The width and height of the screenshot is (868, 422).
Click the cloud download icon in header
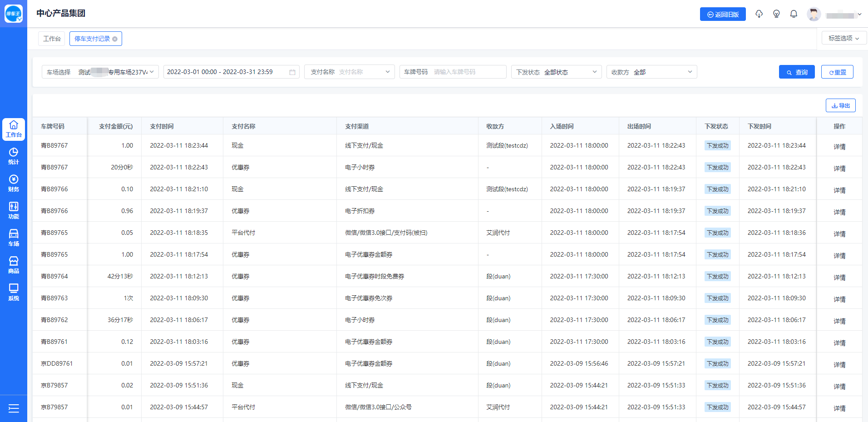click(759, 14)
